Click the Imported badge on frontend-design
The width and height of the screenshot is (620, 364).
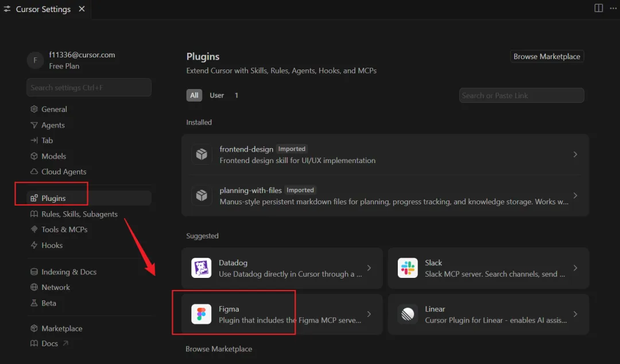[x=292, y=149]
